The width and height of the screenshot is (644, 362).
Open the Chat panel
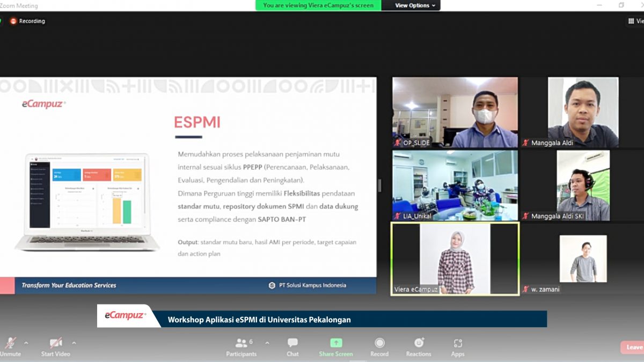click(x=292, y=346)
